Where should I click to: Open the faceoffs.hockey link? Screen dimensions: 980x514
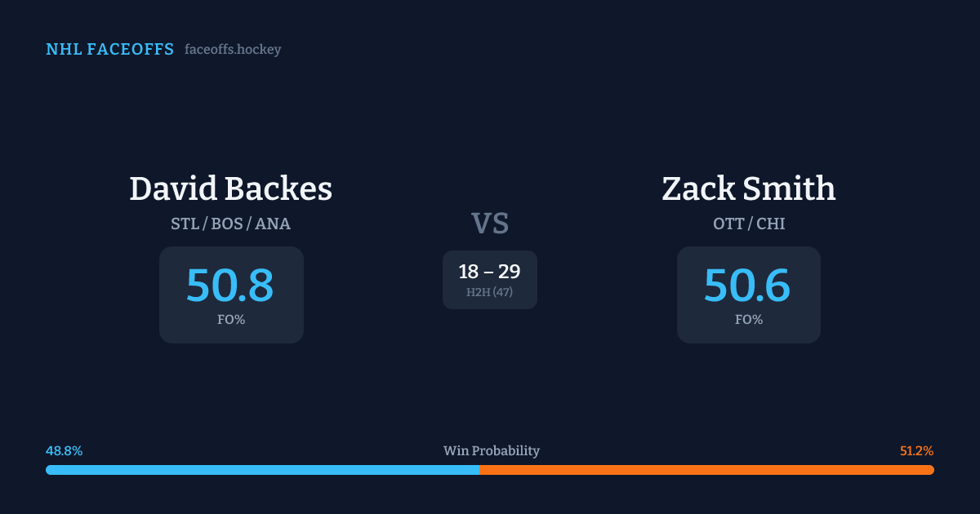tap(233, 50)
